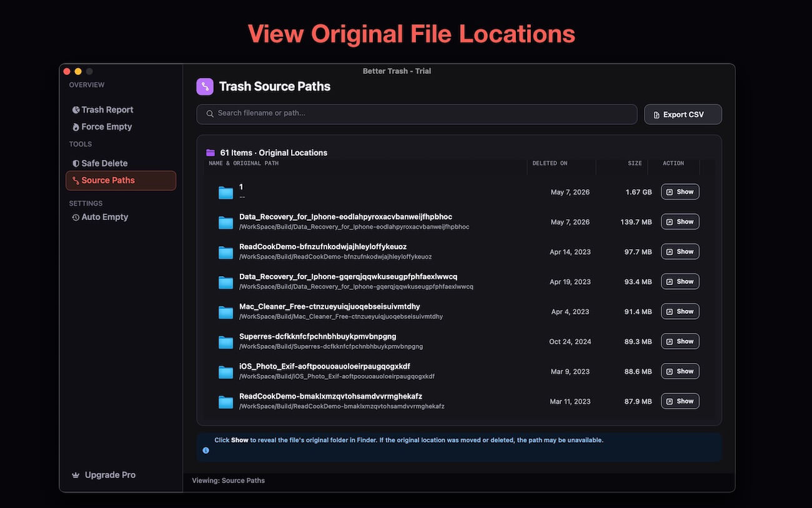Click the "Viewing: Source Paths" status text
Image resolution: width=812 pixels, height=508 pixels.
click(229, 481)
